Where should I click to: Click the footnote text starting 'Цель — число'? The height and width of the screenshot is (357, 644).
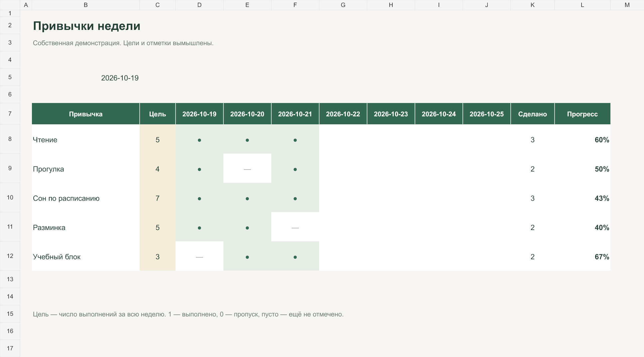coord(188,314)
